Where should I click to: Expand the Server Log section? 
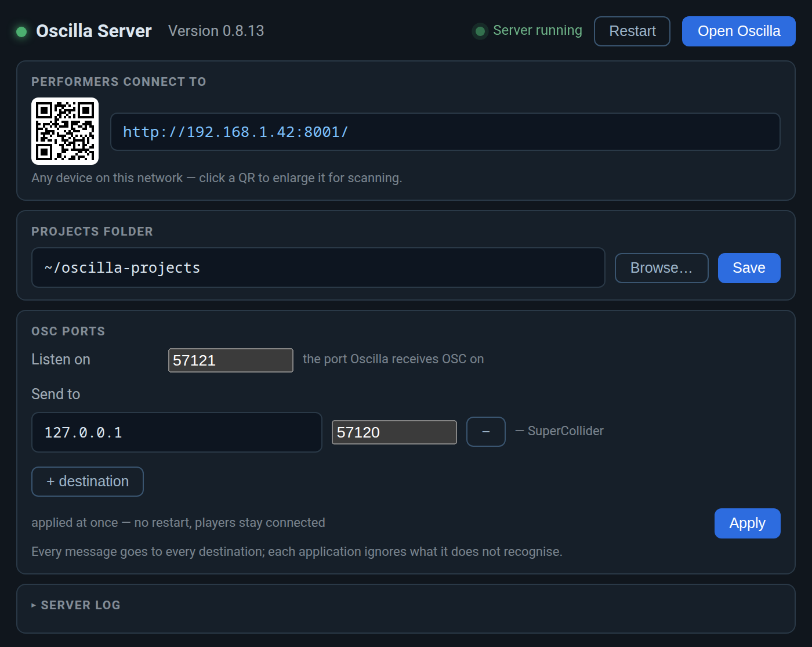76,605
